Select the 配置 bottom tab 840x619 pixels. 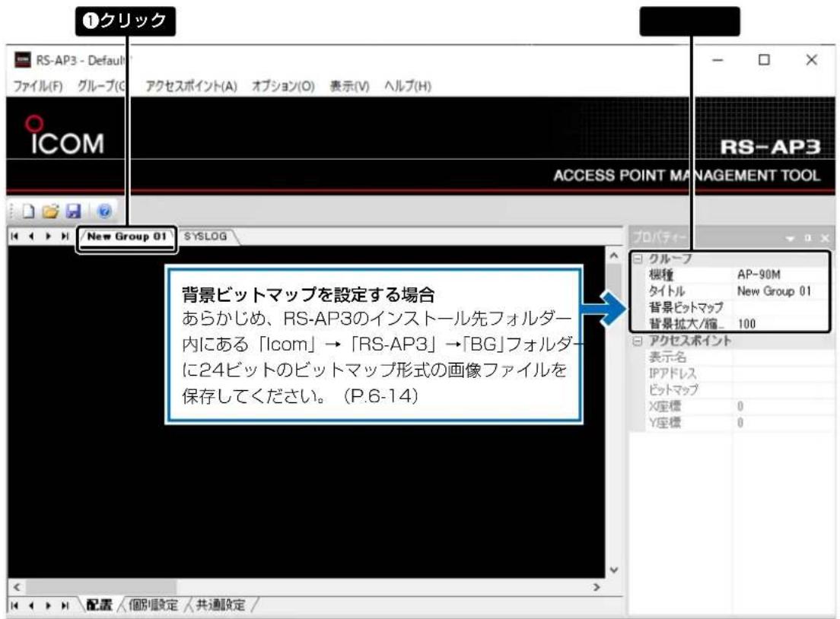click(x=100, y=605)
